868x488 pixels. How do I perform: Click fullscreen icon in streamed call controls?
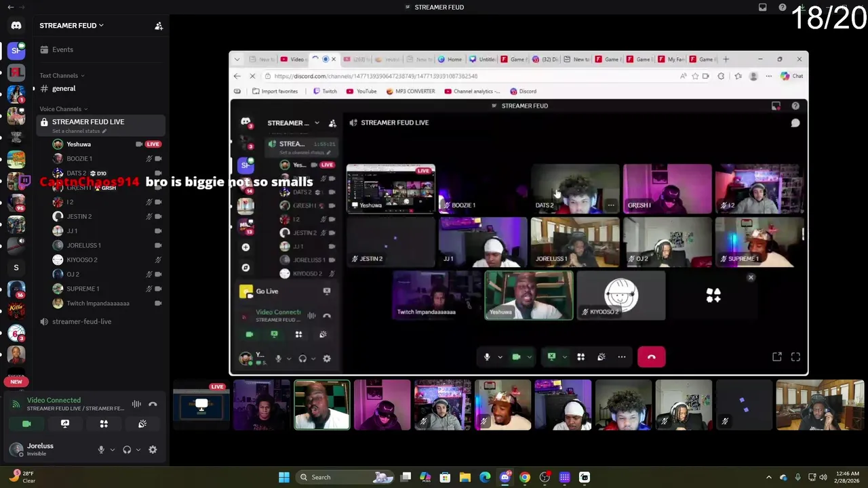tap(795, 357)
